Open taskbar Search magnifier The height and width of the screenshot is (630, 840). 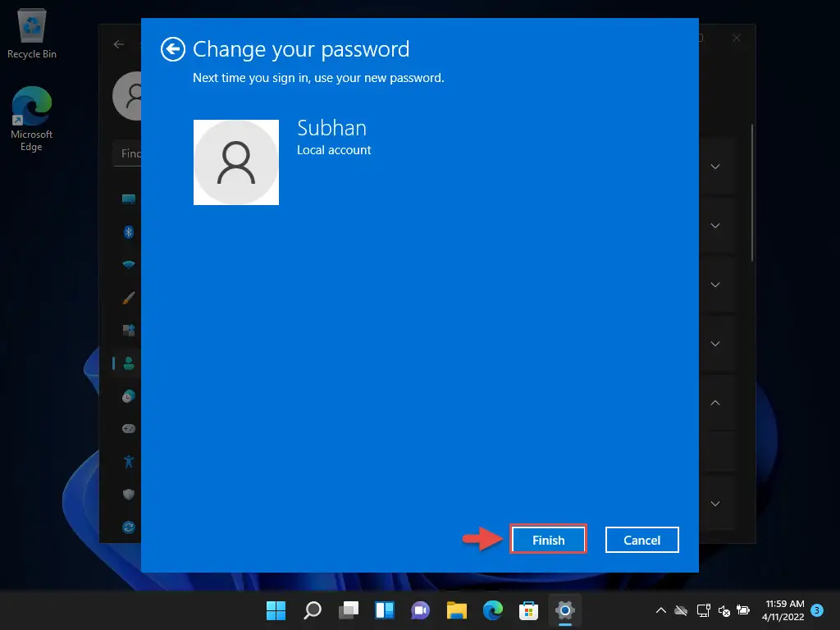313,610
